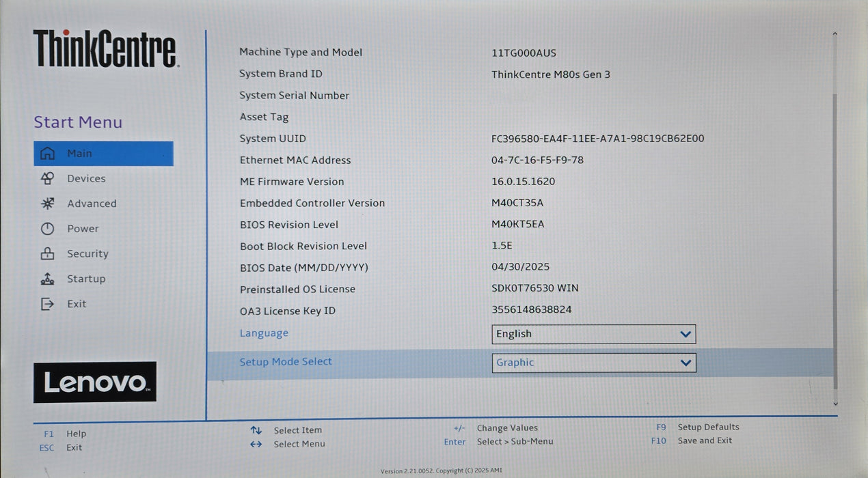
Task: Click F10 Save and Exit shortcut
Action: (692, 440)
